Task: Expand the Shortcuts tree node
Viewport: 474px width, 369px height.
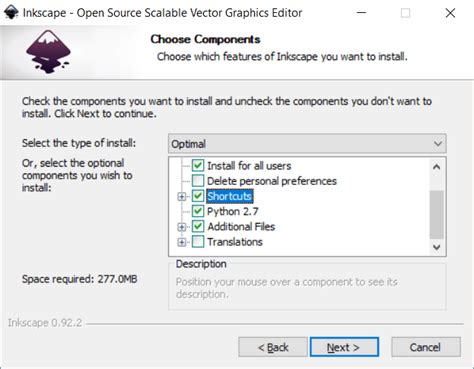Action: click(182, 196)
